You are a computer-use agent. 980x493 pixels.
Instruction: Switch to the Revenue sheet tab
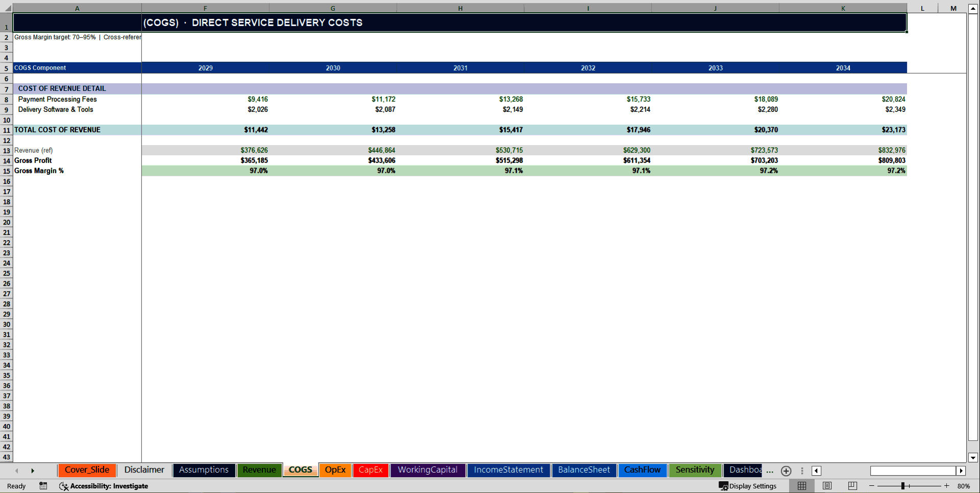259,470
